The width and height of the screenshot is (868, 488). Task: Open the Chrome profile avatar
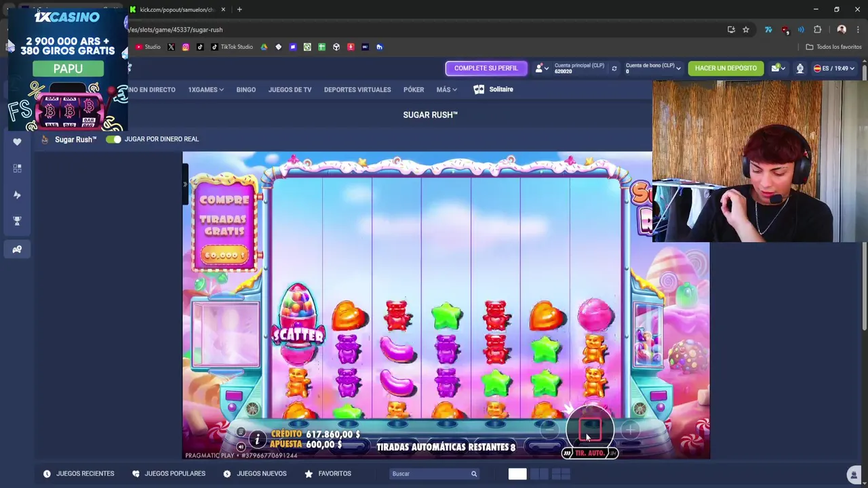842,30
